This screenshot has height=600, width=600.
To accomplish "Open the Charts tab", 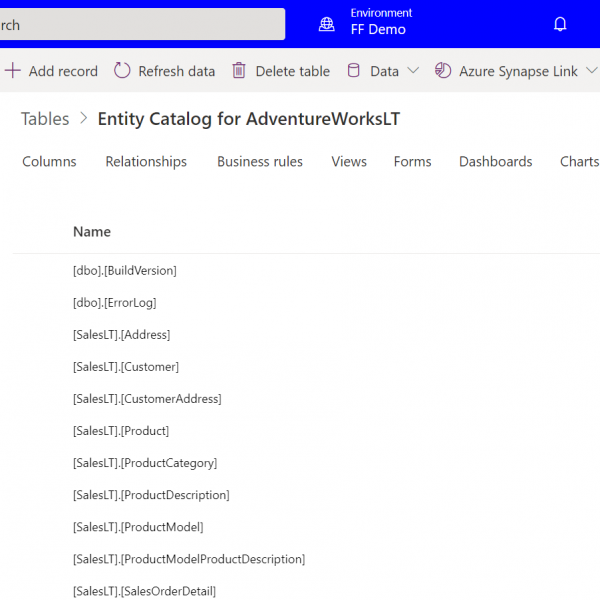I will (x=579, y=161).
